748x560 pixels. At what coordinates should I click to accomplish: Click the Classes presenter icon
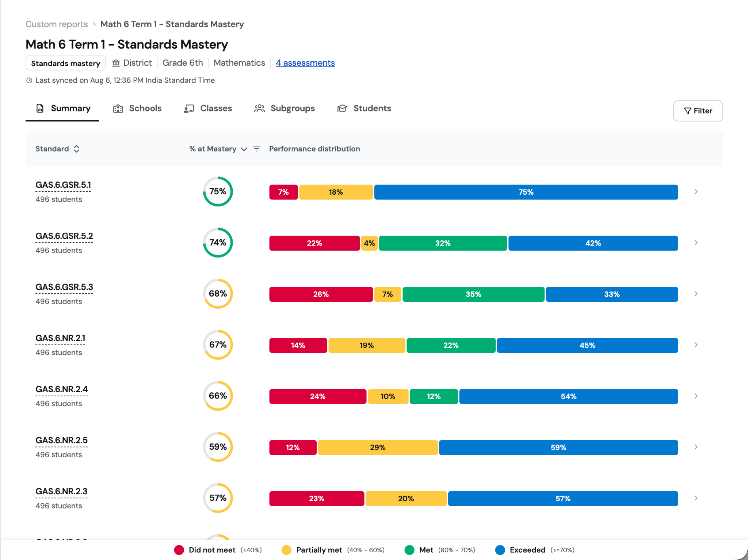[189, 108]
